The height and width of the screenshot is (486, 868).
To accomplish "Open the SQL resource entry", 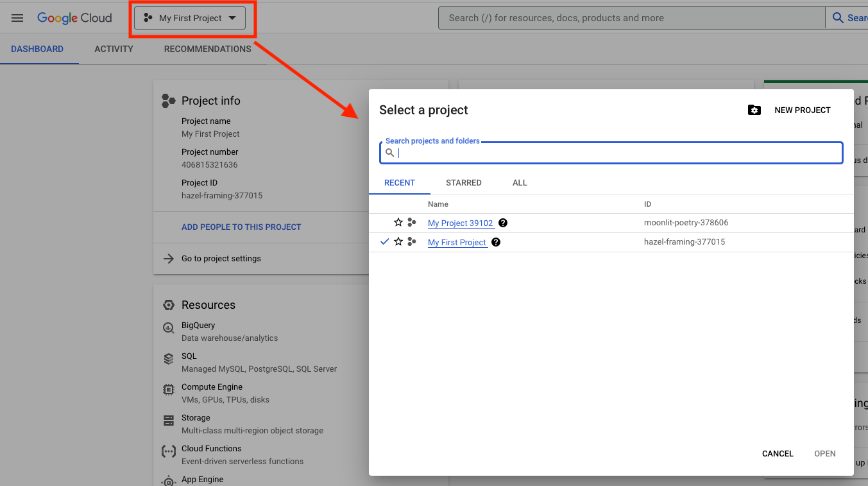I will click(x=189, y=356).
